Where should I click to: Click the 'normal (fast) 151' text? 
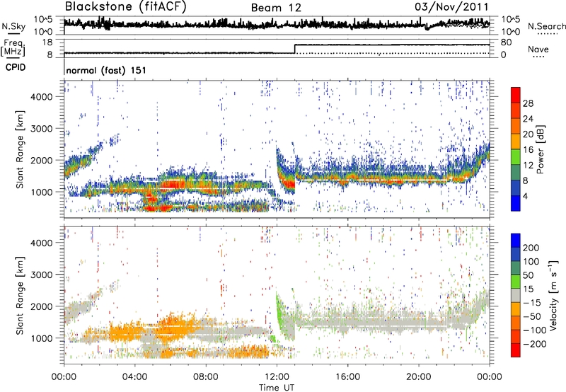106,70
